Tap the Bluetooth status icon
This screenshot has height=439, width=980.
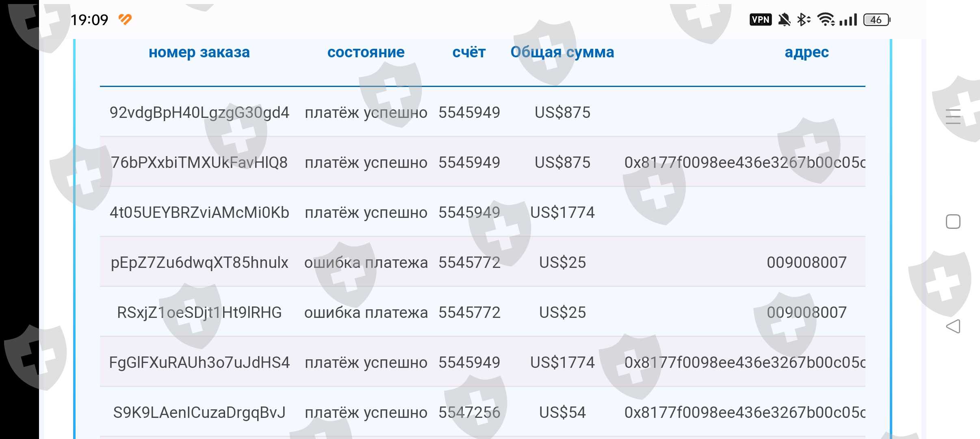(x=803, y=20)
